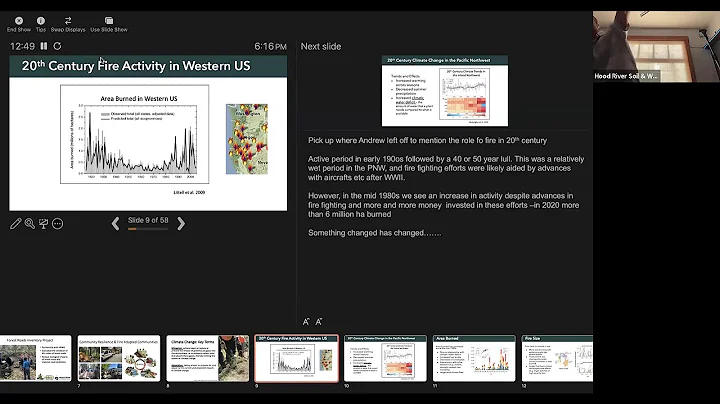720x404 pixels.
Task: Click the current slide main preview
Action: [x=148, y=133]
